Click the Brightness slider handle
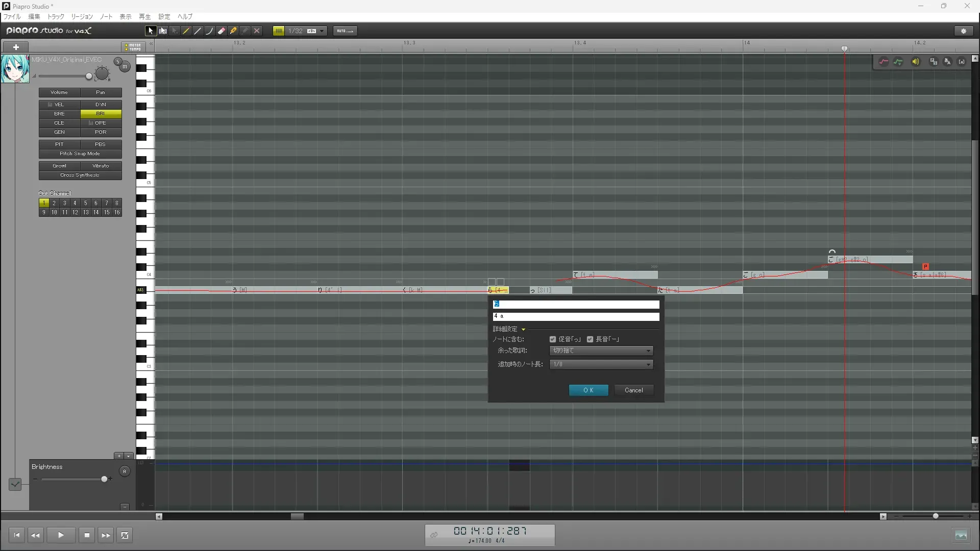The height and width of the screenshot is (551, 980). pos(105,479)
